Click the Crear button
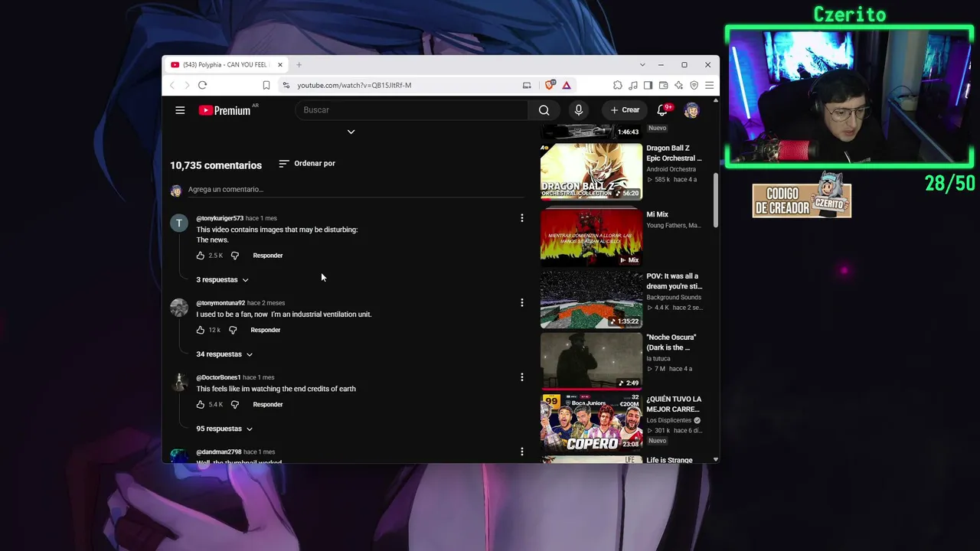This screenshot has height=551, width=980. pyautogui.click(x=625, y=110)
